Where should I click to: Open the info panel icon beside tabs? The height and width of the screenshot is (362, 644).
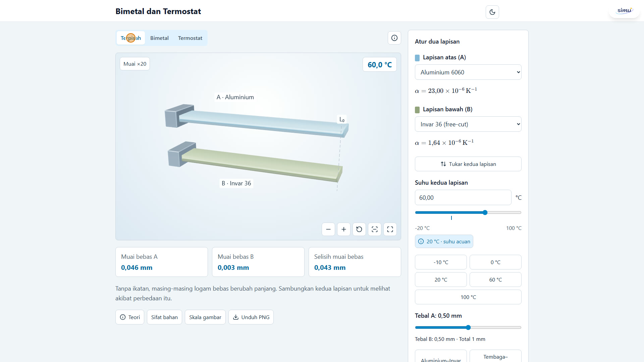(x=394, y=38)
